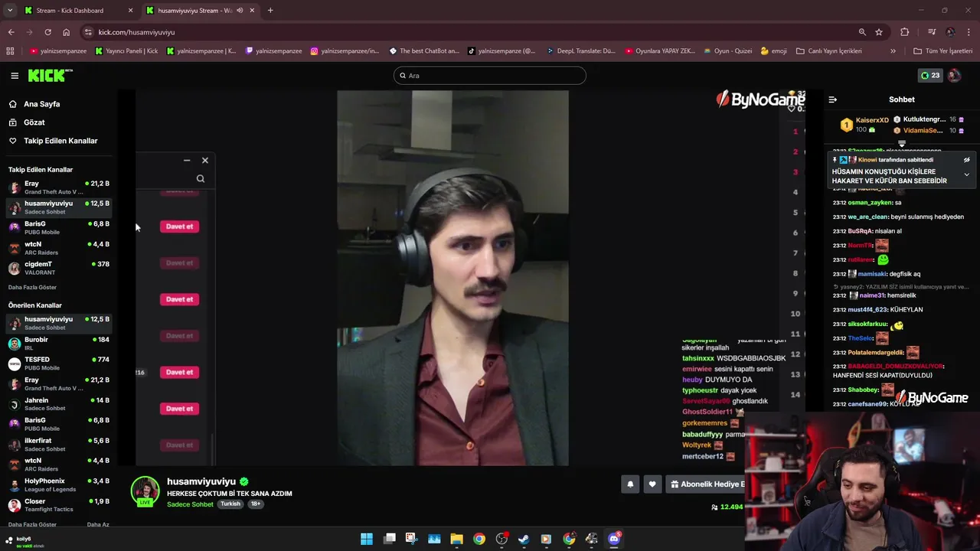Open Closer Teamfight Tactics channel
The height and width of the screenshot is (551, 980).
[x=58, y=505]
